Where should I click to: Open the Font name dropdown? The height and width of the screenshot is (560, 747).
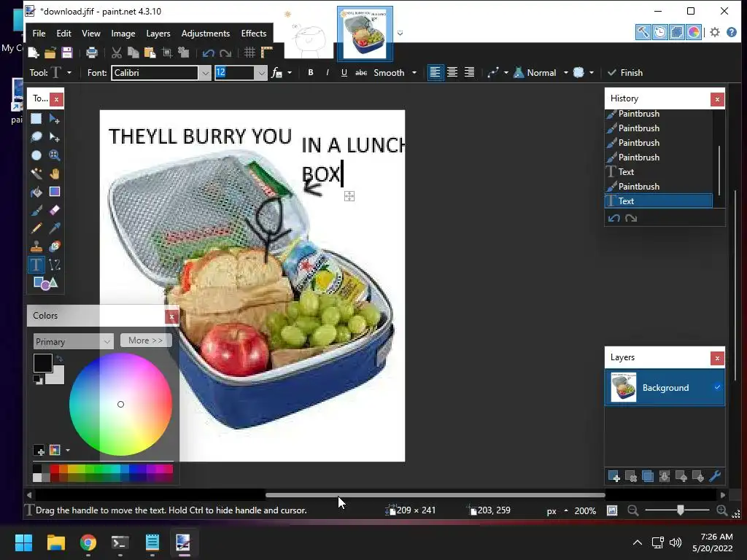coord(205,73)
